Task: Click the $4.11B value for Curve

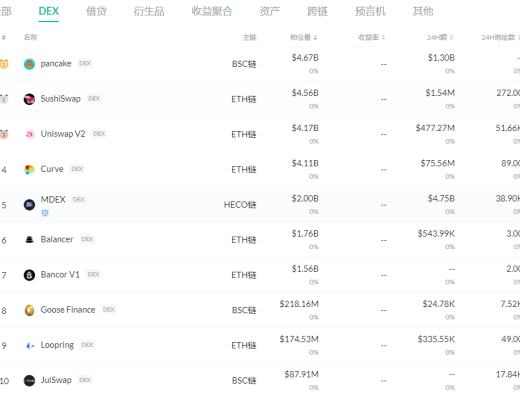Action: tap(305, 163)
